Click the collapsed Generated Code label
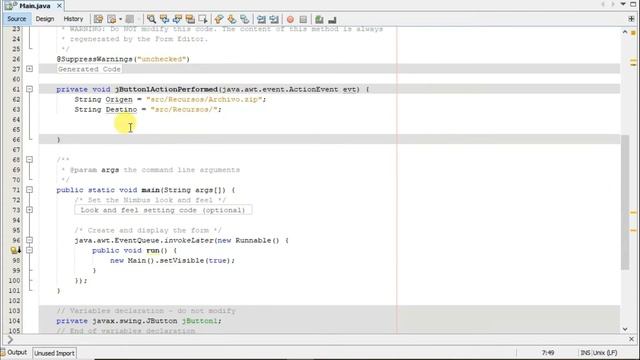Image resolution: width=640 pixels, height=360 pixels. [89, 69]
